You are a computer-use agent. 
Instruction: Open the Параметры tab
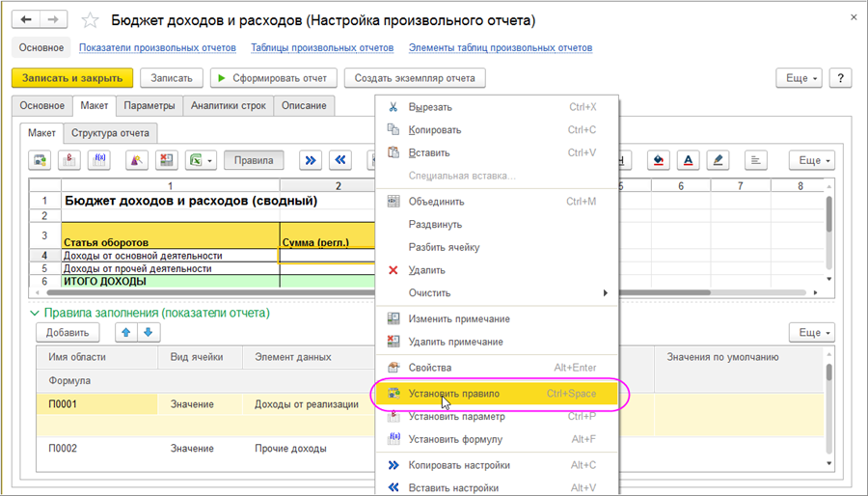(149, 106)
